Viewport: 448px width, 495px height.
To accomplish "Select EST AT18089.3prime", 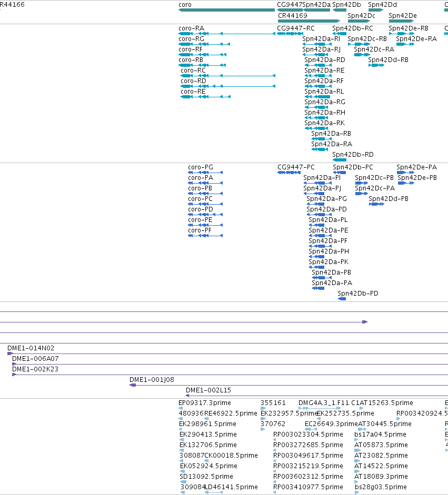I will point(381,477).
